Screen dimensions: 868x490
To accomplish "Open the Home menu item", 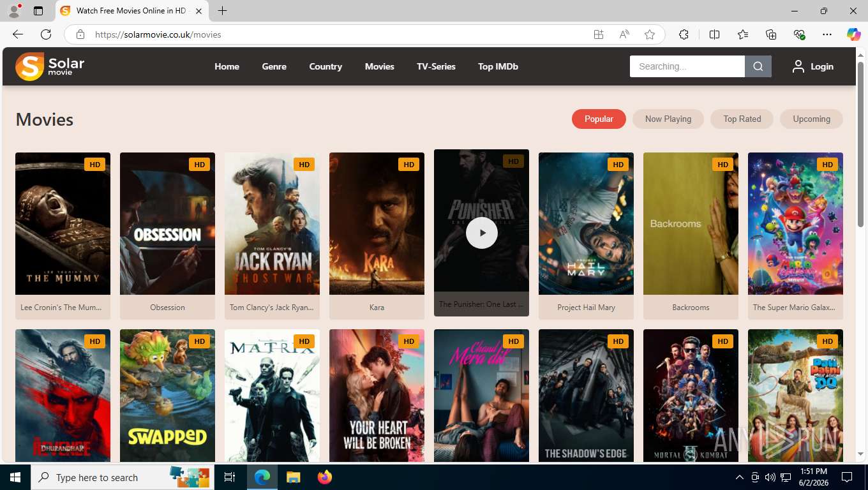I will 227,66.
